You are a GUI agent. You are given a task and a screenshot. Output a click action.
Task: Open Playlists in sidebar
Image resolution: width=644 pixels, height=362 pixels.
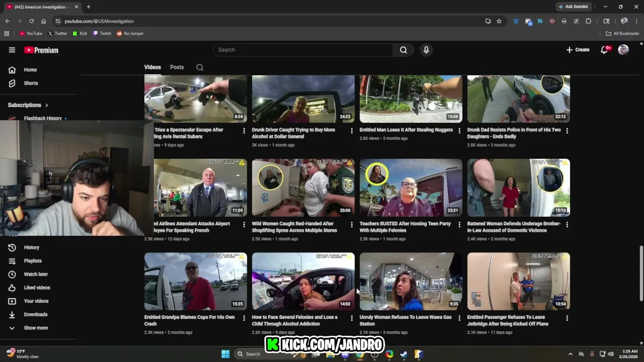tap(33, 261)
